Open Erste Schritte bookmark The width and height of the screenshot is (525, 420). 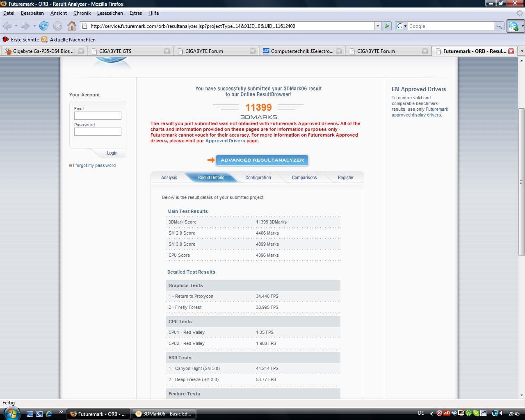pyautogui.click(x=21, y=39)
